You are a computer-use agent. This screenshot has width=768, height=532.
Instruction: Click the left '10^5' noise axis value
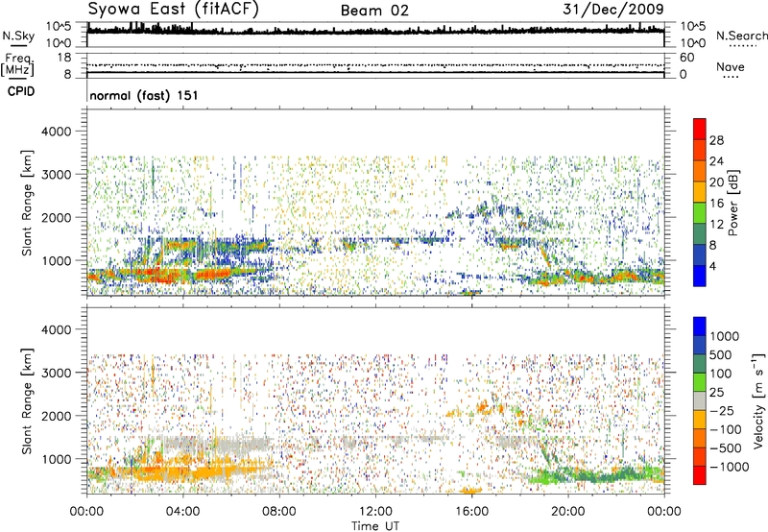[x=59, y=26]
